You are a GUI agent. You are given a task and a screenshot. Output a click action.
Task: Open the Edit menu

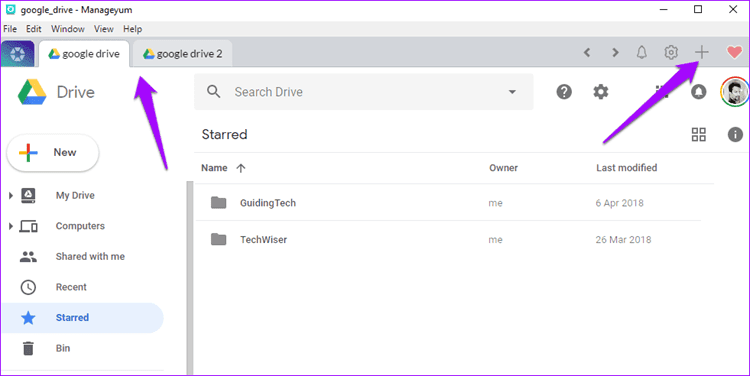pyautogui.click(x=33, y=29)
